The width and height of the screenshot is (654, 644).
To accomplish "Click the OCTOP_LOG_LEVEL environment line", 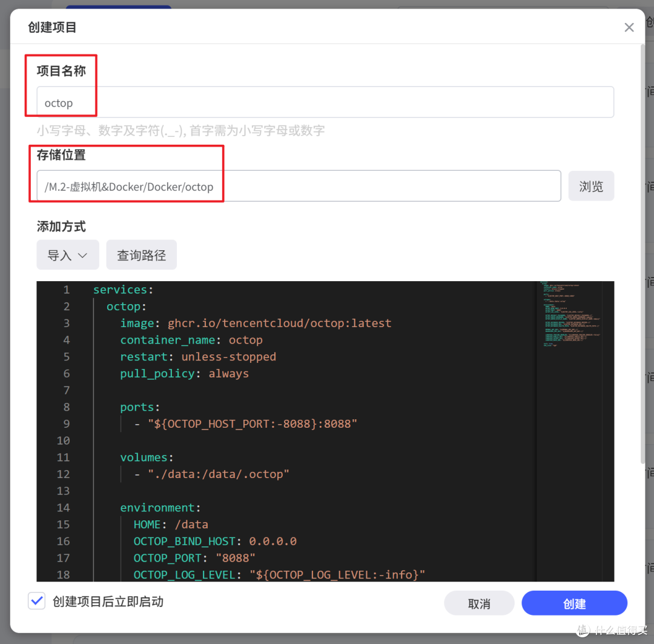I will point(279,575).
